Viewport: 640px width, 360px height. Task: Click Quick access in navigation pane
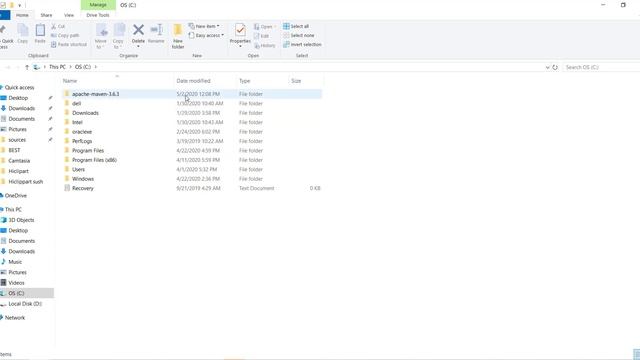(19, 87)
